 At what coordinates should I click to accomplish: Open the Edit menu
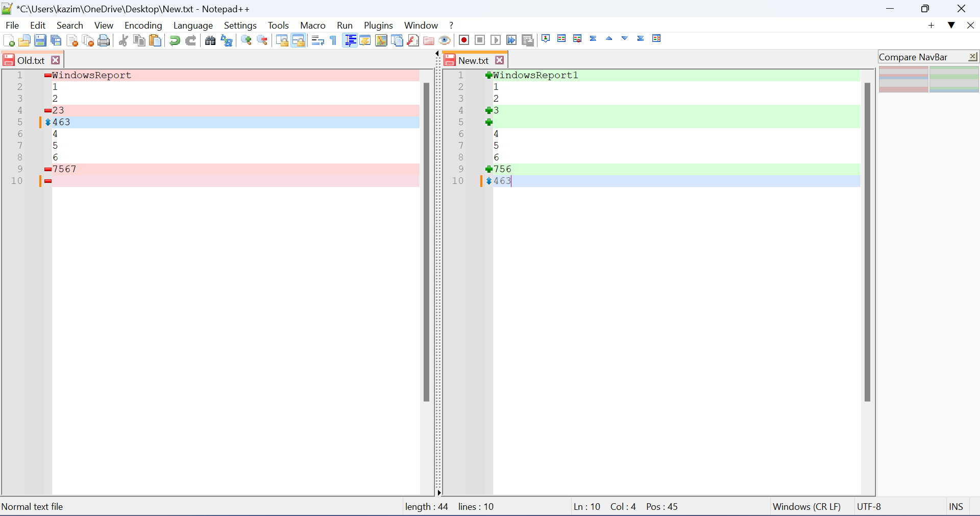[x=38, y=25]
